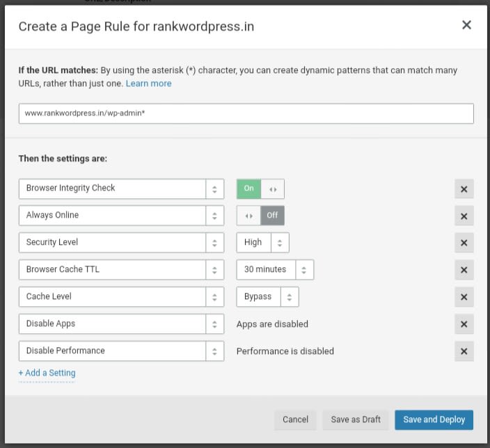This screenshot has width=490, height=448.
Task: Click the 'Then the settings are:' heading
Action: [x=63, y=159]
